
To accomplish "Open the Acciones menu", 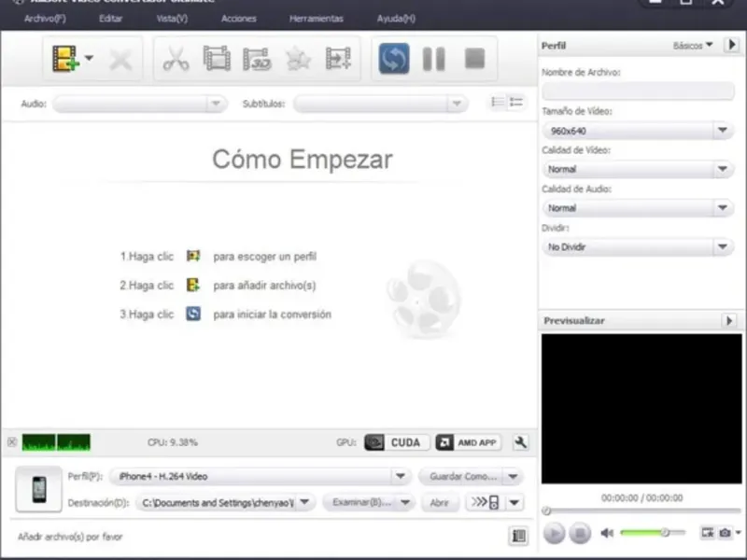I will click(239, 19).
